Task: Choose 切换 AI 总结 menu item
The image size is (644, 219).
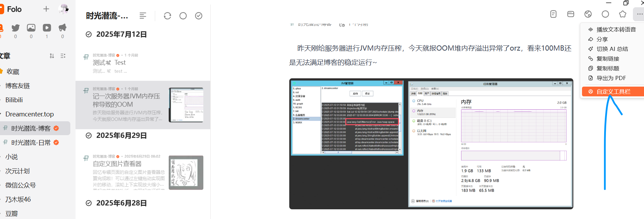Action: tap(612, 49)
